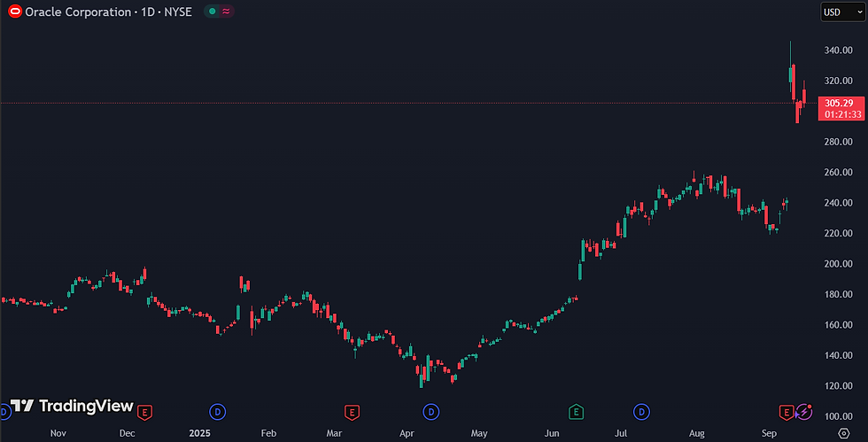Click the green earnings E marker in June
Image resolution: width=868 pixels, height=442 pixels.
click(x=577, y=412)
